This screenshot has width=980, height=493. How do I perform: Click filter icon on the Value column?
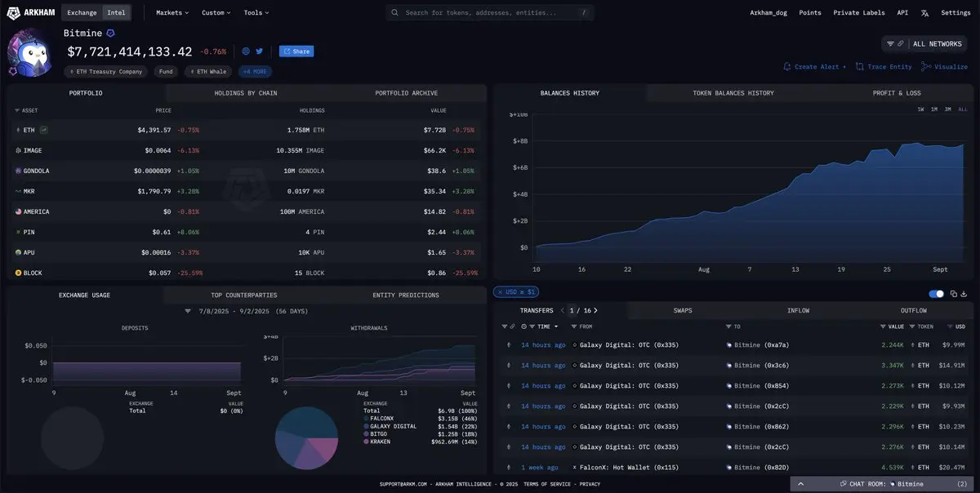click(882, 326)
